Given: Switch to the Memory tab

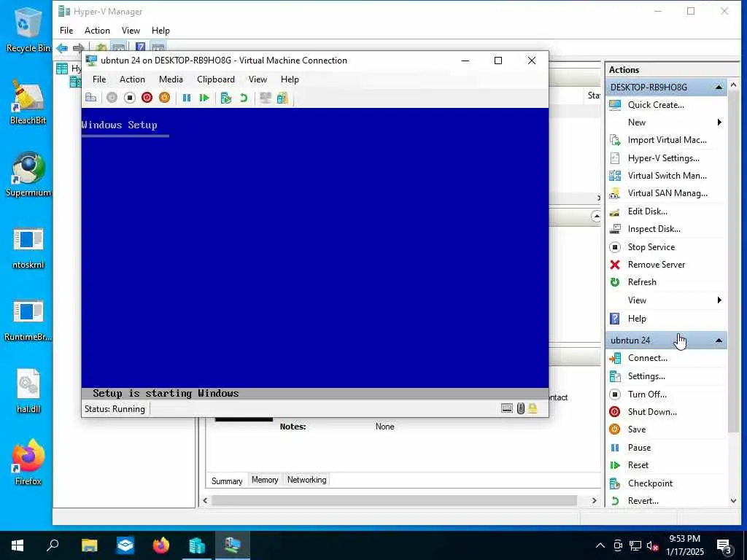Looking at the screenshot, I should [x=265, y=480].
